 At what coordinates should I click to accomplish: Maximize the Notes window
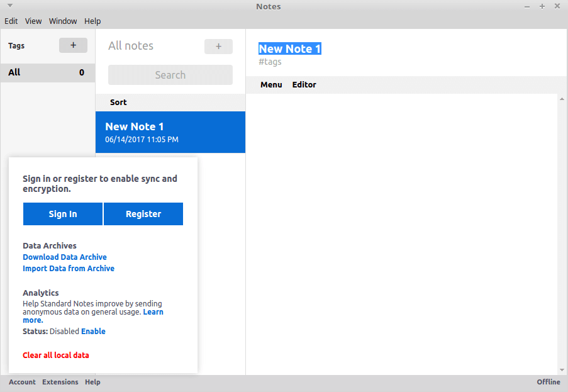(542, 6)
